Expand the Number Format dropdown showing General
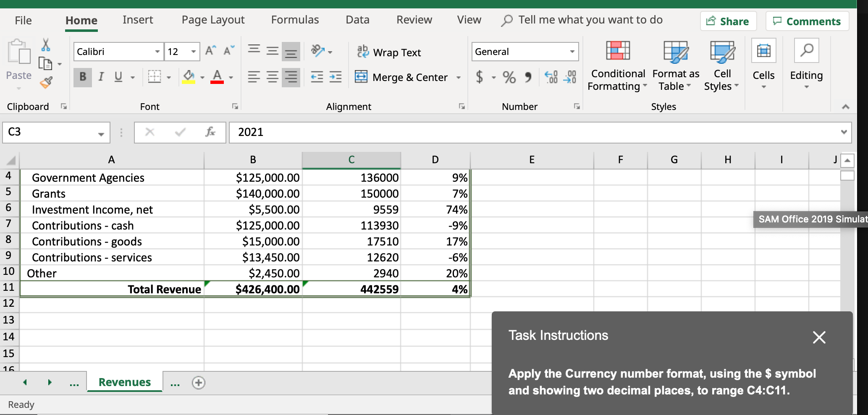868x415 pixels. click(572, 52)
